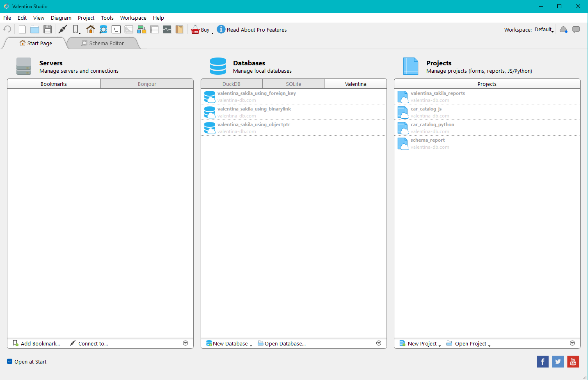
Task: Click the ruler design icon in the toolbar
Action: tap(129, 29)
